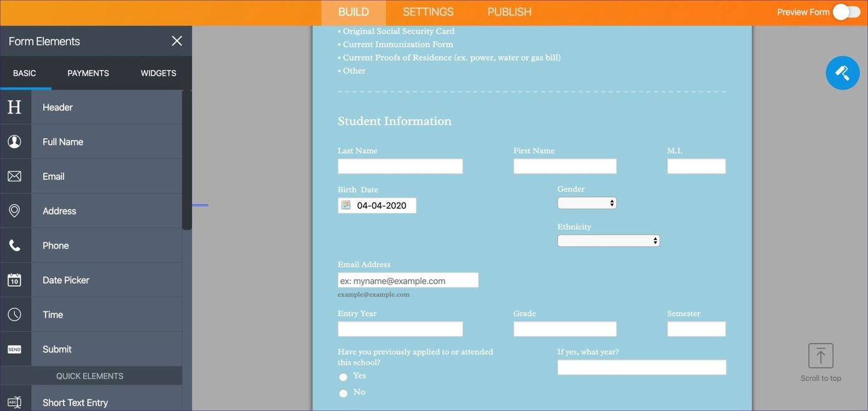This screenshot has width=868, height=411.
Task: Open the Gender dropdown
Action: tap(586, 201)
